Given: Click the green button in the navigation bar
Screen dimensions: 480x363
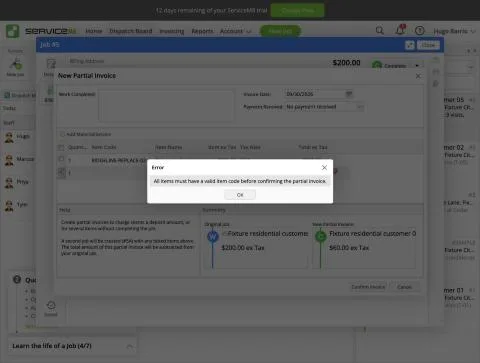Looking at the screenshot, I should click(280, 31).
